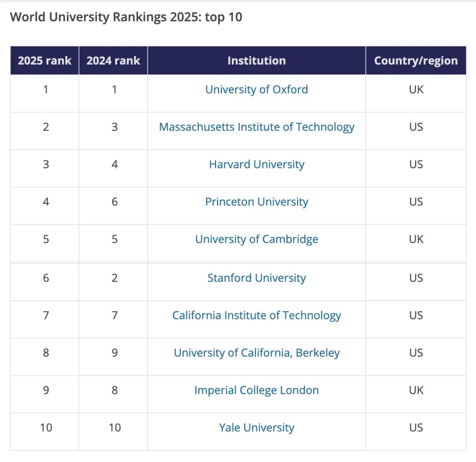Select the 2025 rank "3" for Harvard
Viewport: 476px width, 462px height.
pyautogui.click(x=46, y=164)
